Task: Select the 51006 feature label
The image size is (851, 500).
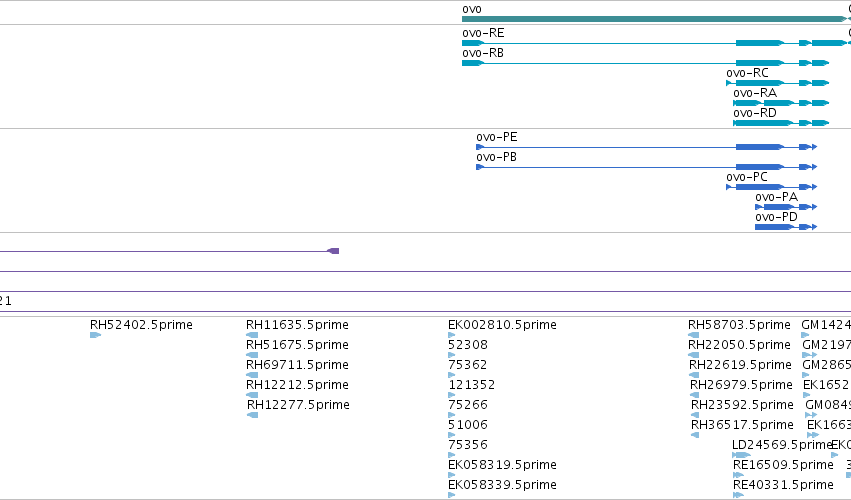Action: 468,425
